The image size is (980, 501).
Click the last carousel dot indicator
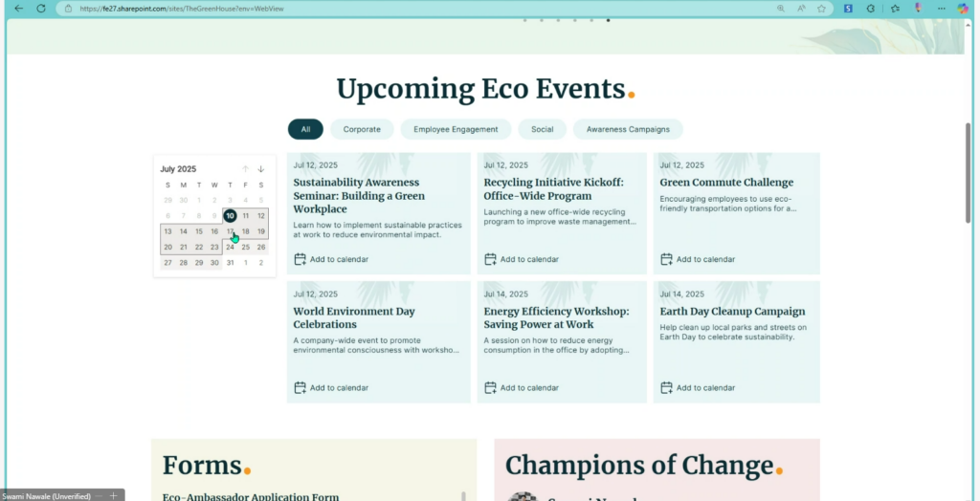coord(608,21)
